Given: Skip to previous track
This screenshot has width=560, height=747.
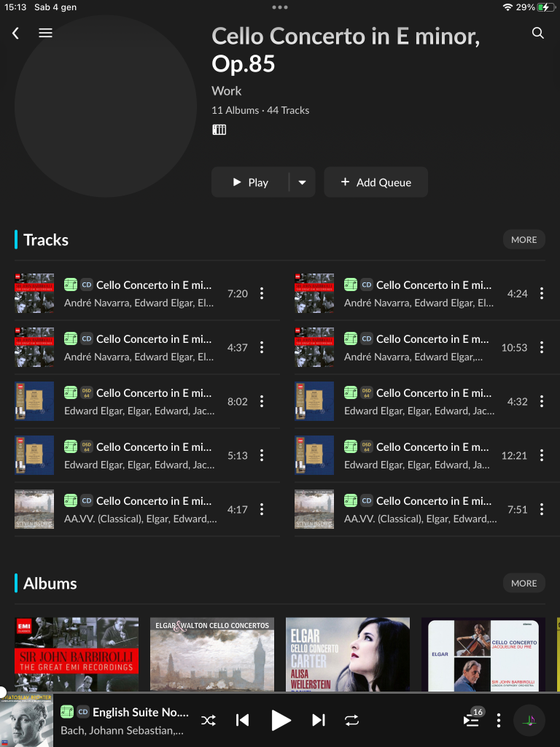Looking at the screenshot, I should pos(242,720).
